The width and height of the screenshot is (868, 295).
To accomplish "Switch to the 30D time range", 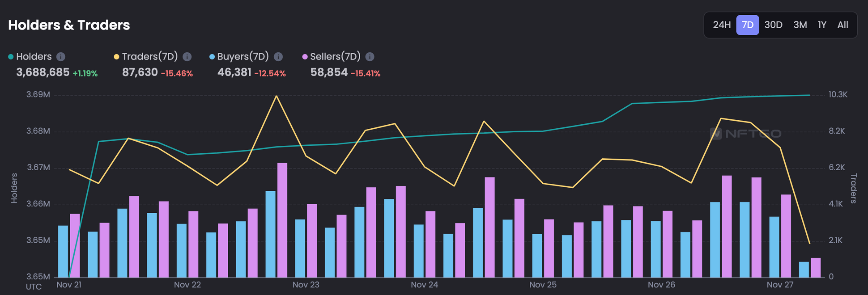I will tap(773, 25).
